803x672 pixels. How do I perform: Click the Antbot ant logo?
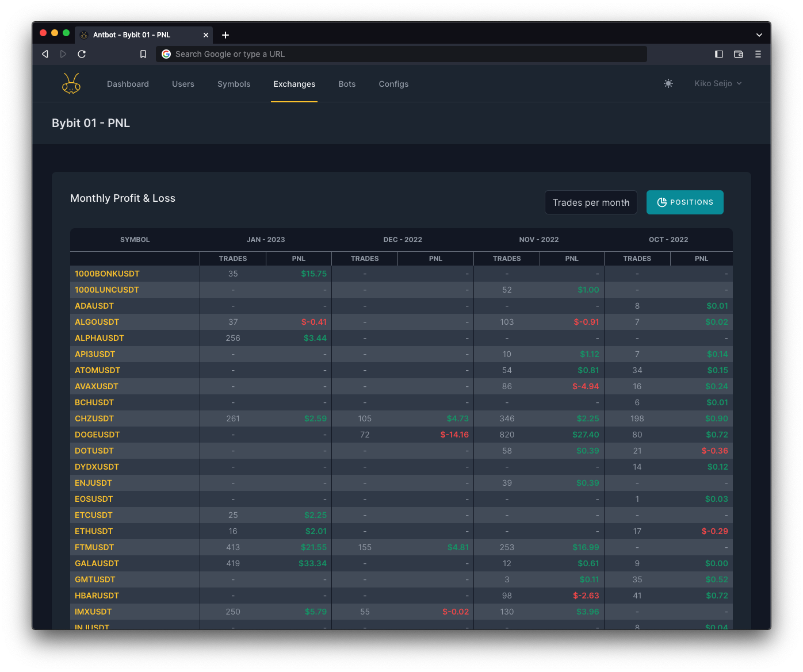(x=71, y=84)
